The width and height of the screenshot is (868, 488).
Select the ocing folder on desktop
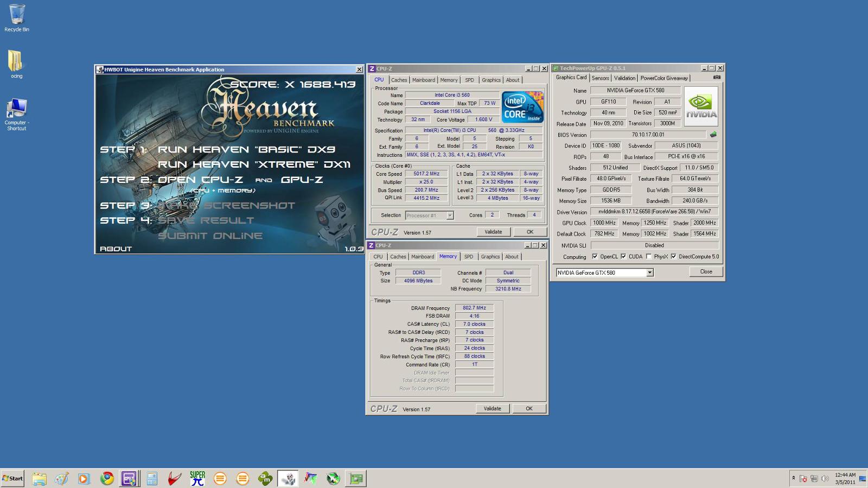tap(16, 64)
